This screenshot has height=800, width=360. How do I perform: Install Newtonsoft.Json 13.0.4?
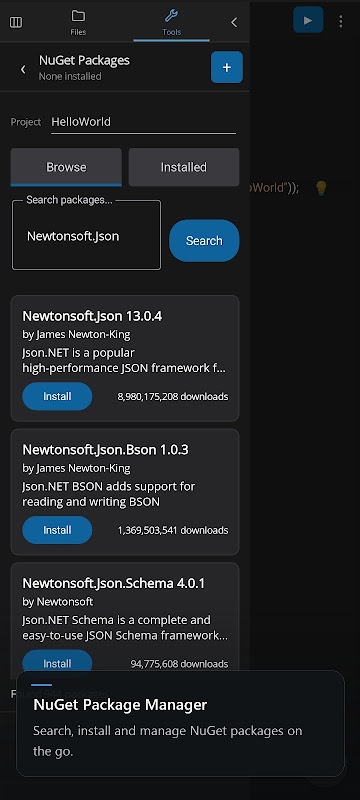point(57,396)
